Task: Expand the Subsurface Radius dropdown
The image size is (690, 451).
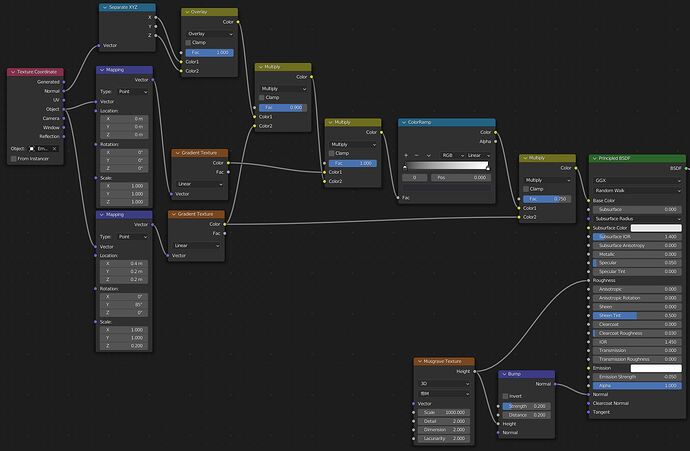Action: pyautogui.click(x=637, y=219)
